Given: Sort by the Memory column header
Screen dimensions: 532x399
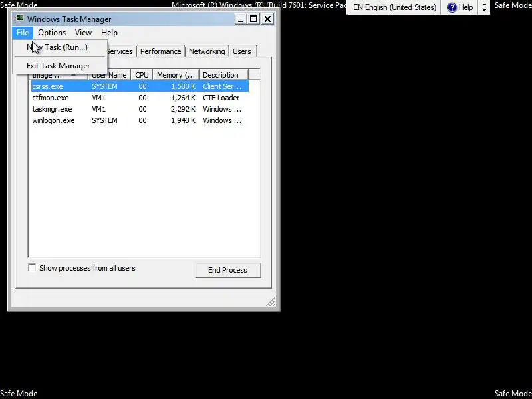Looking at the screenshot, I should (176, 75).
